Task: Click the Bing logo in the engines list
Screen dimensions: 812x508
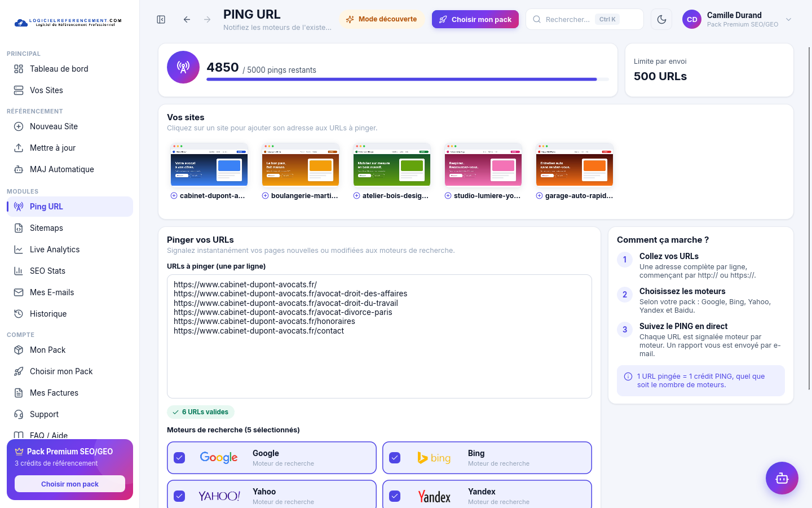Action: tap(434, 458)
